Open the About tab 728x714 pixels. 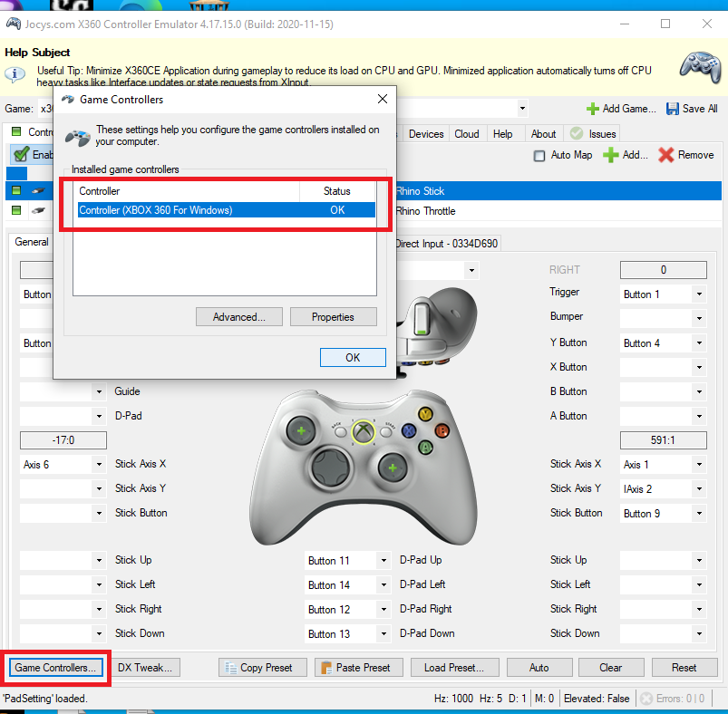[543, 134]
